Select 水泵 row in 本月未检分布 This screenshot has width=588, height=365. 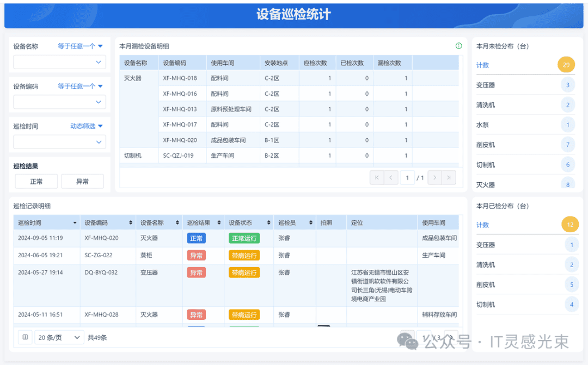[526, 125]
